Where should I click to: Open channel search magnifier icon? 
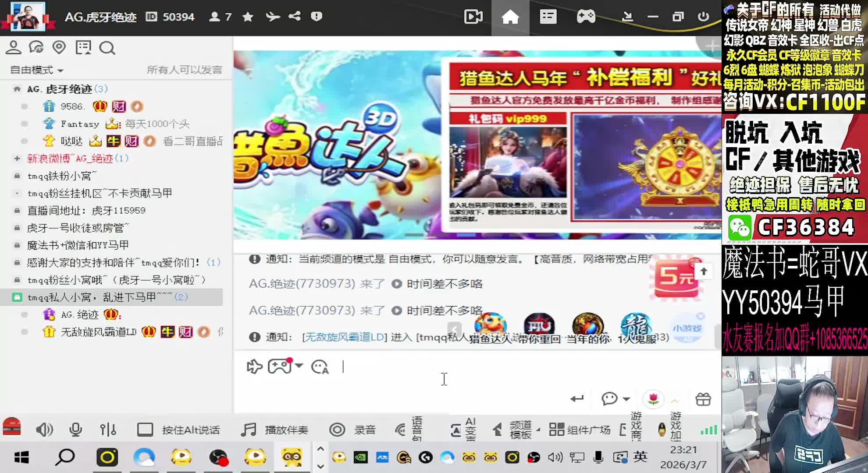pos(107,48)
